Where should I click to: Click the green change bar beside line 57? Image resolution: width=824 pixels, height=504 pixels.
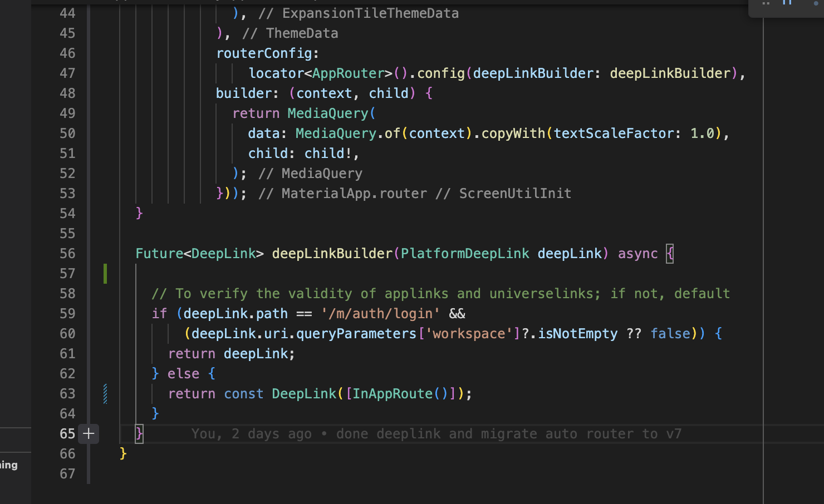pos(105,273)
